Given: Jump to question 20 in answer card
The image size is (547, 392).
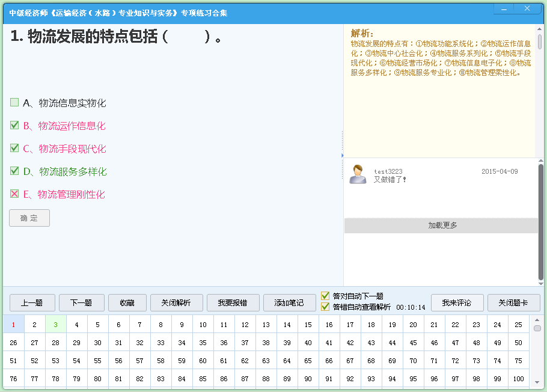Looking at the screenshot, I should point(414,325).
